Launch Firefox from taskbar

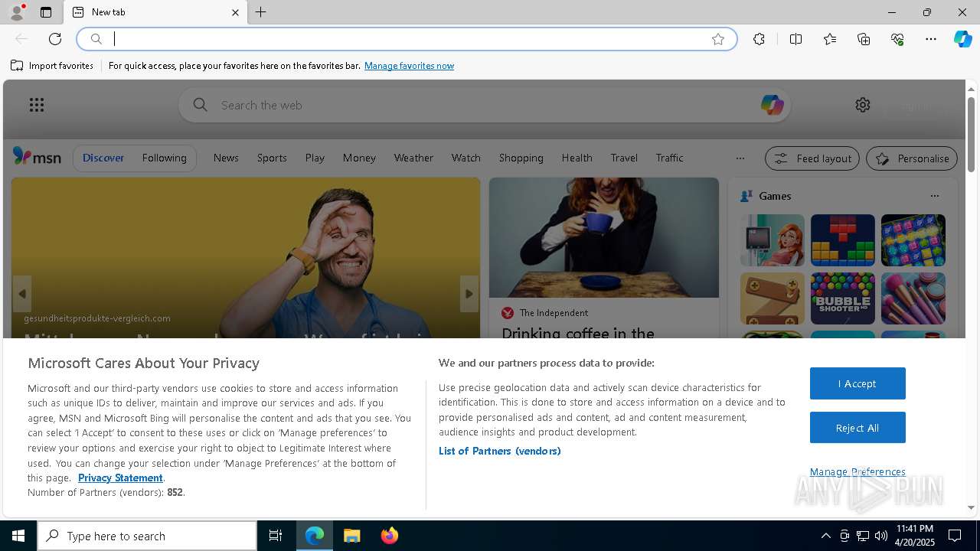tap(390, 536)
